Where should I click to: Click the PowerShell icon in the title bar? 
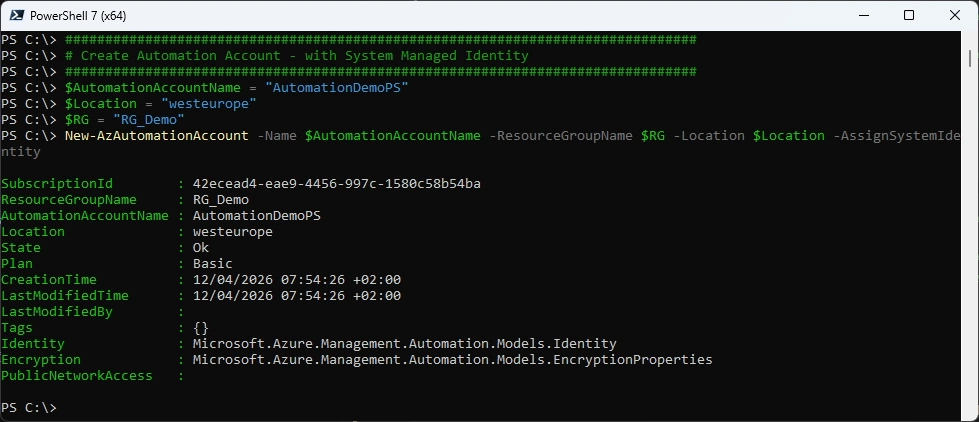click(x=17, y=15)
